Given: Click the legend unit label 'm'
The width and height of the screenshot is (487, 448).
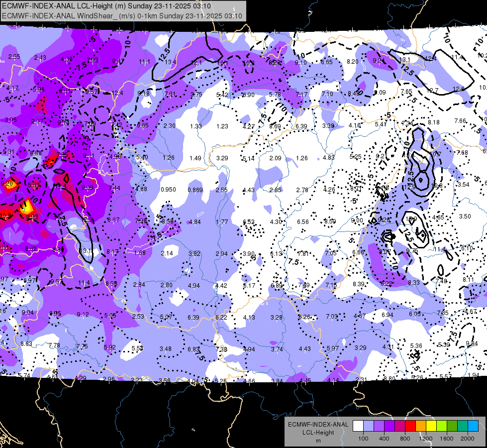Looking at the screenshot, I should tap(318, 441).
